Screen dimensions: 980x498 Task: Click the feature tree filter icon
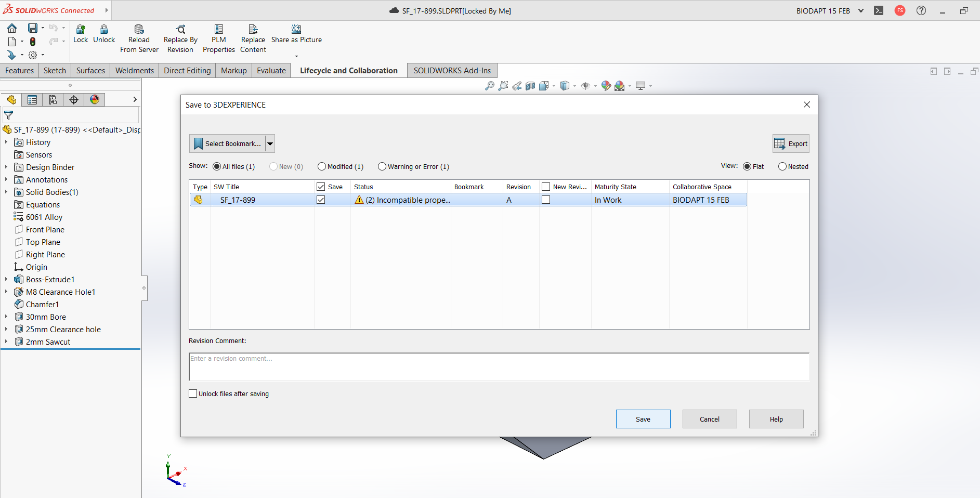8,115
